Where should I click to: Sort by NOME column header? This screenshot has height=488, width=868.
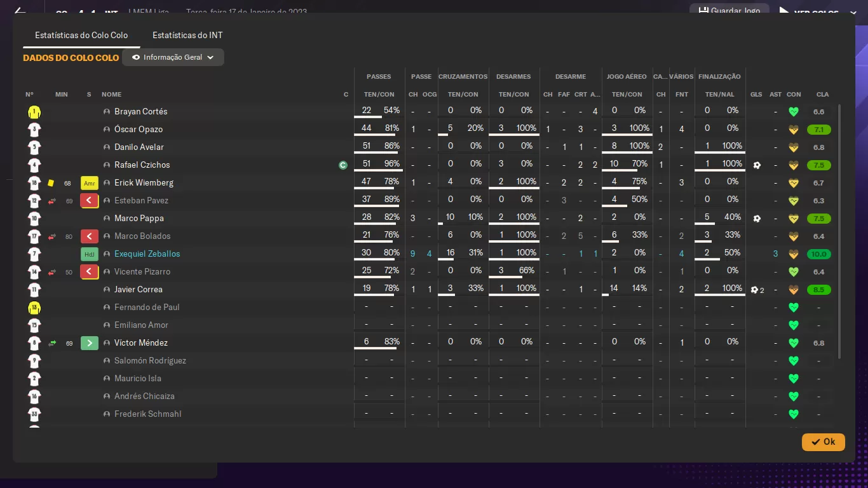pos(111,95)
